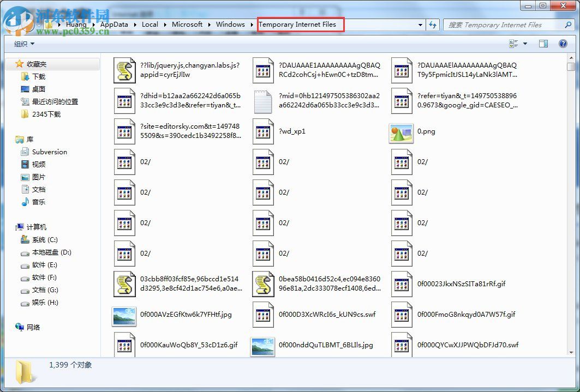Open the Help question mark icon
Image resolution: width=580 pixels, height=392 pixels.
pyautogui.click(x=563, y=44)
